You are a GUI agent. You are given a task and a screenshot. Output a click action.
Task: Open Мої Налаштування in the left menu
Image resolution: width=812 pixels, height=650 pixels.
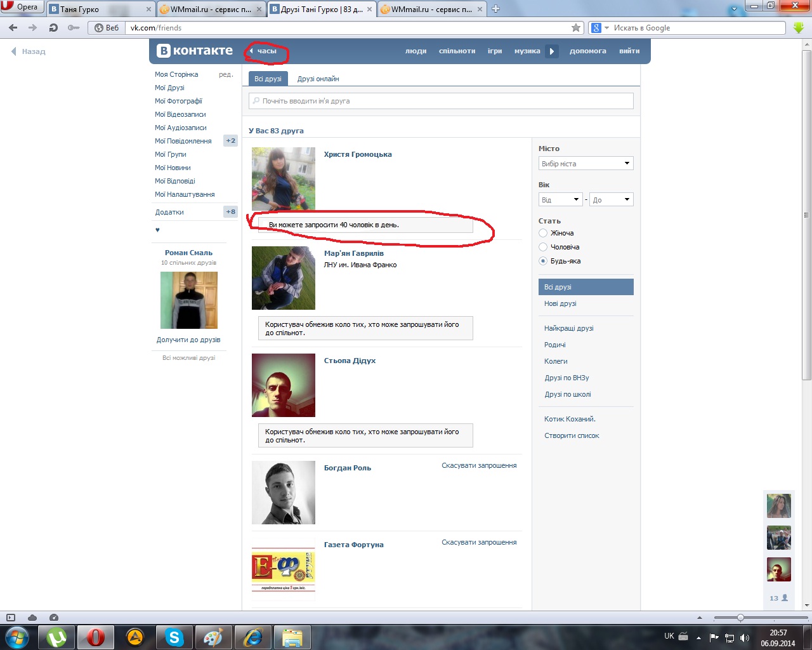[185, 194]
